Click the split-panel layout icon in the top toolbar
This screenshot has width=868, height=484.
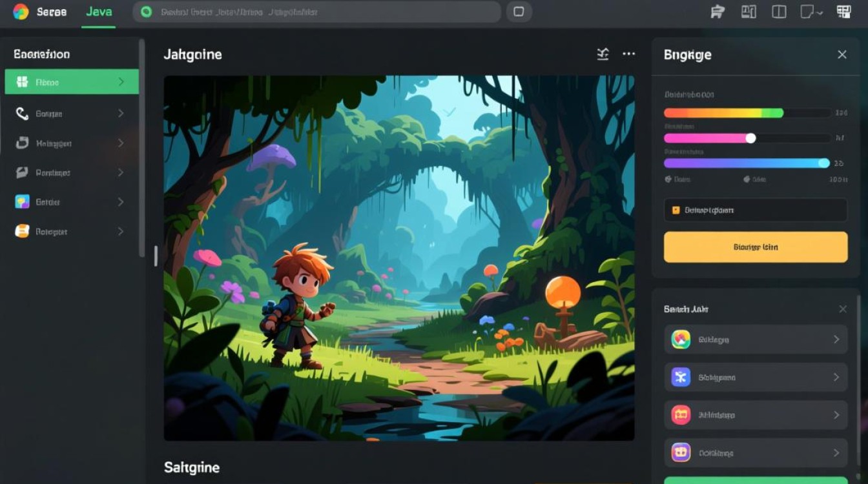(x=780, y=12)
